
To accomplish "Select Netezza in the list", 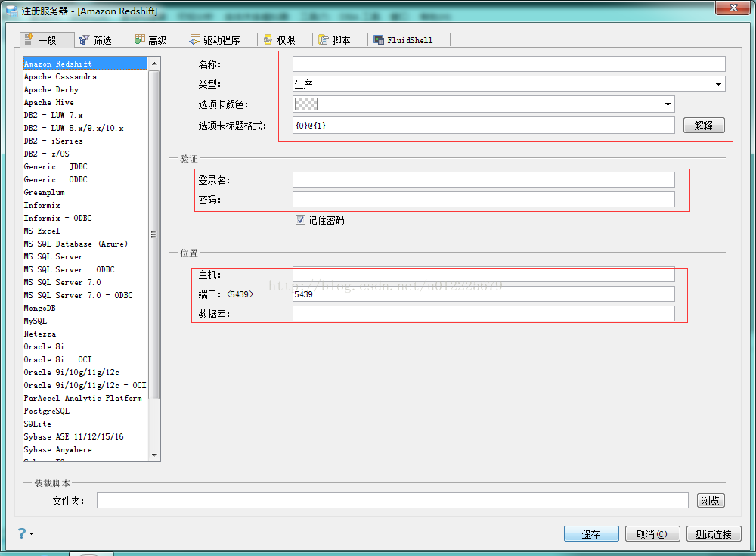I will click(85, 334).
